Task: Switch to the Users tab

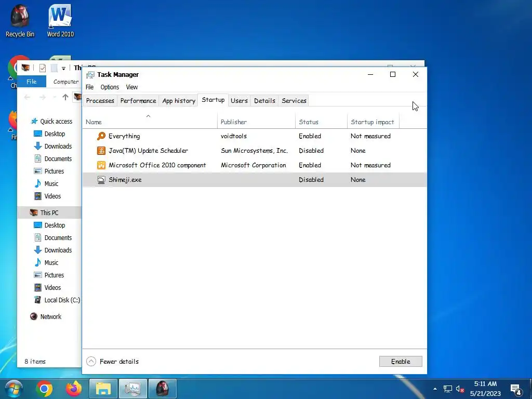Action: (x=239, y=101)
